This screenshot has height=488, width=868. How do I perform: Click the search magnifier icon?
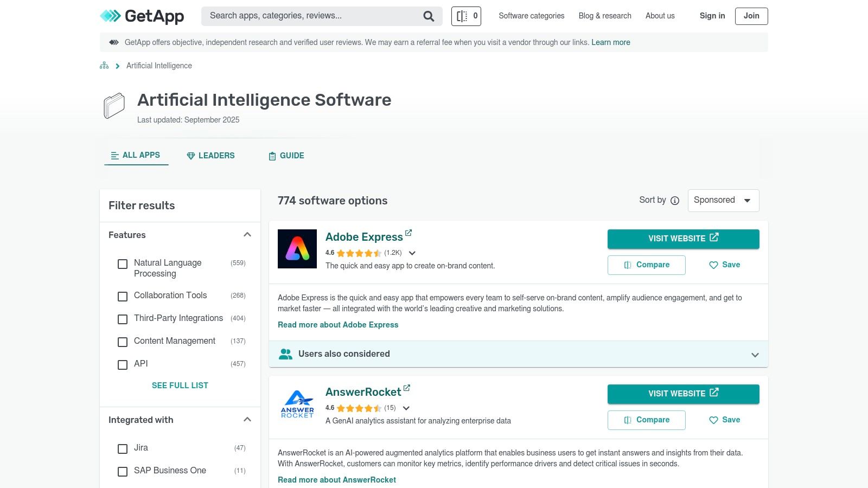point(428,16)
